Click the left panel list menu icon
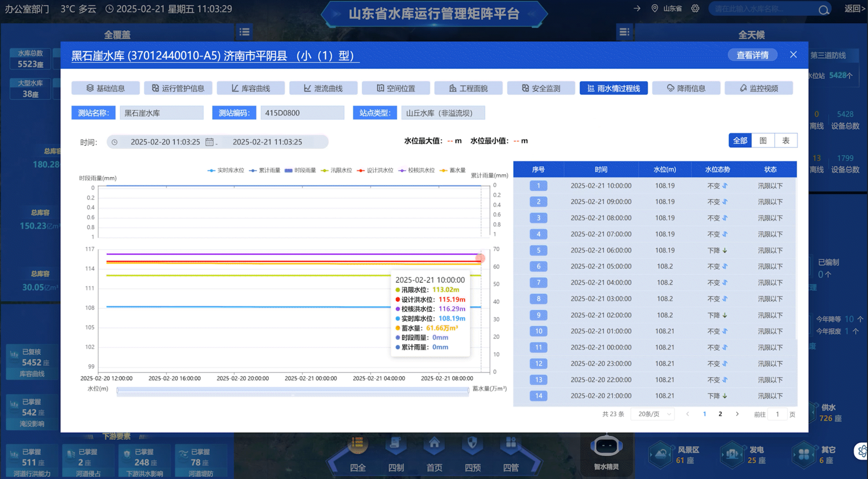The height and width of the screenshot is (479, 868). 244,32
